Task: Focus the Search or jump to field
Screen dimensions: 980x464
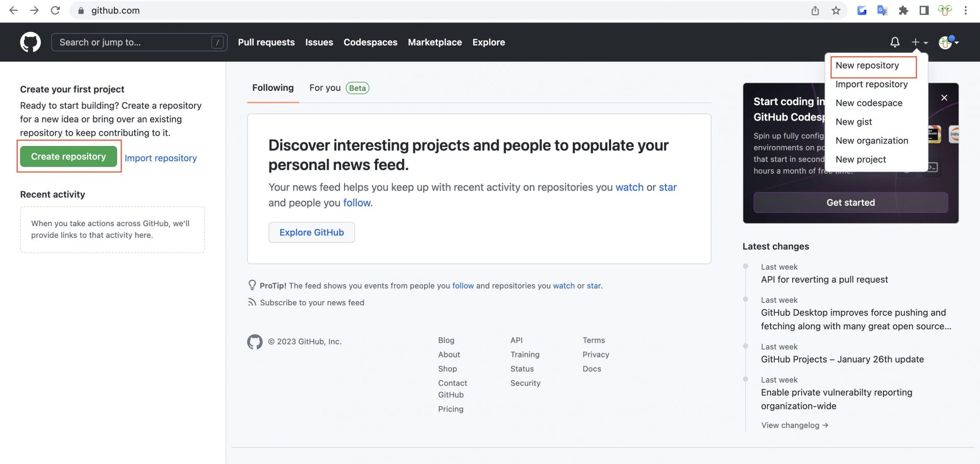Action: 133,42
